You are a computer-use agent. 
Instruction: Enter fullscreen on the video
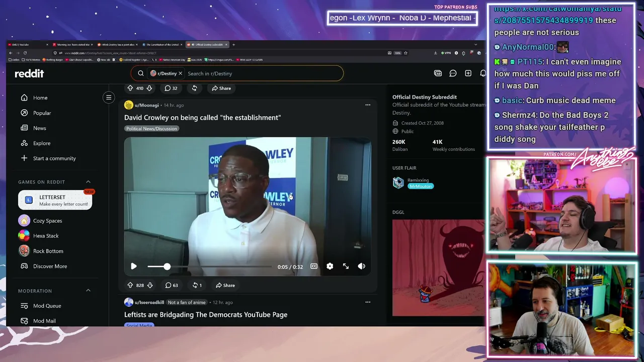[x=346, y=266]
